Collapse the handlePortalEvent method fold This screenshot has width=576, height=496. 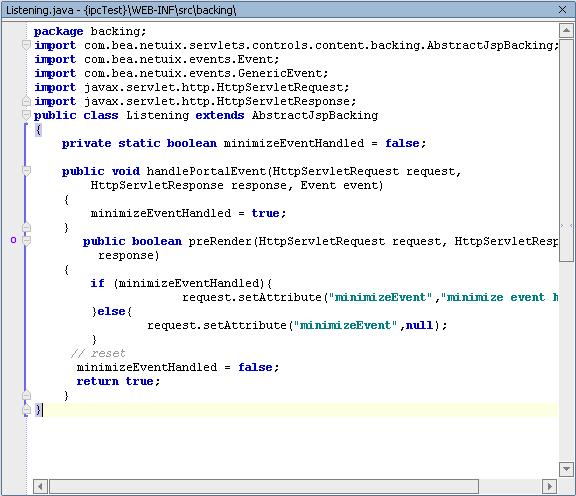[x=26, y=171]
